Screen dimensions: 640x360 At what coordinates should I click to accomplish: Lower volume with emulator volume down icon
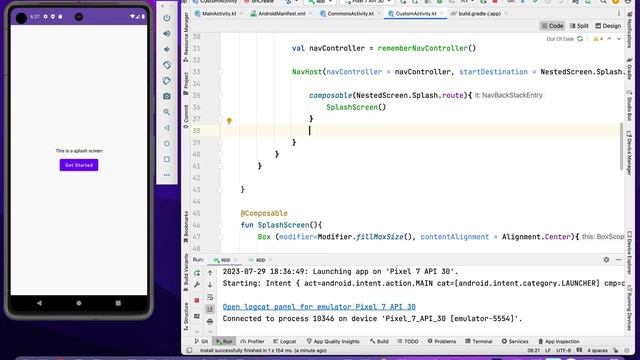[167, 49]
